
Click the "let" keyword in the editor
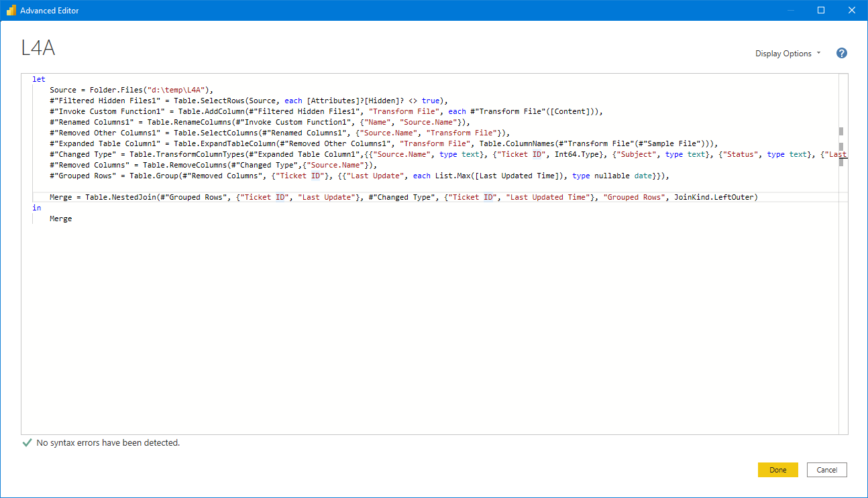coord(39,79)
